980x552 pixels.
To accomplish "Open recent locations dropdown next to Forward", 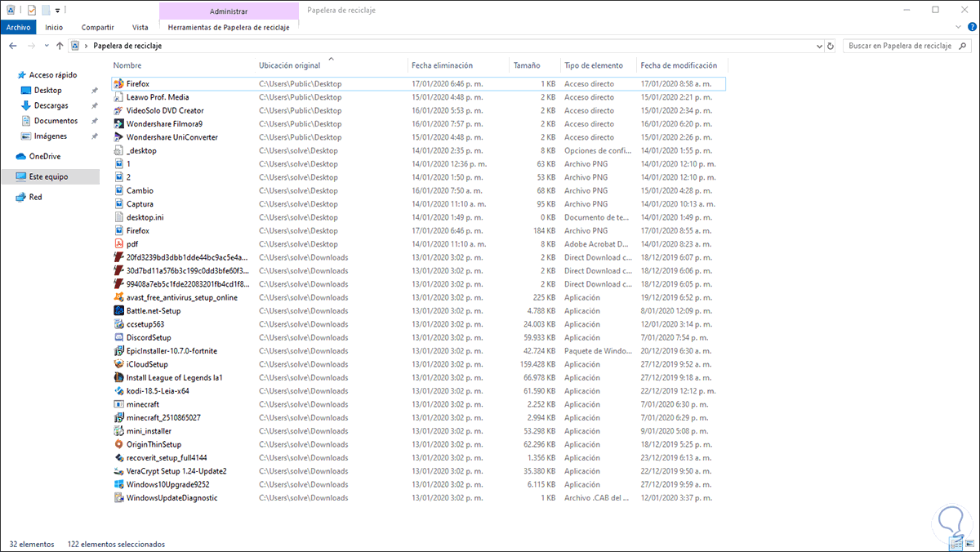I will [x=47, y=46].
